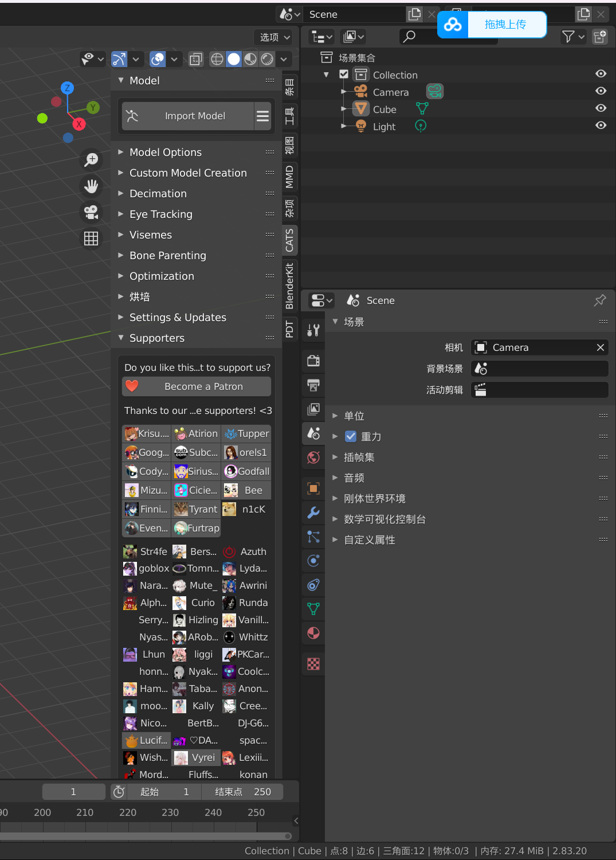Open Particles properties tab icon

click(313, 537)
